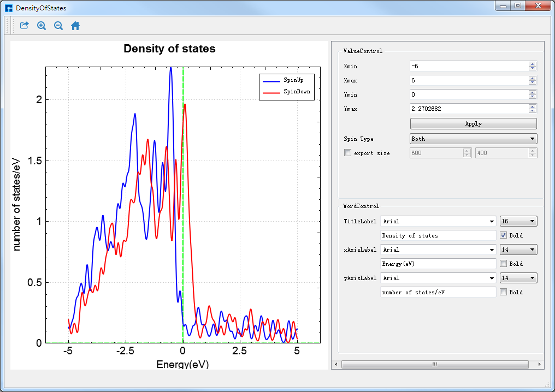This screenshot has height=392, width=555.
Task: Enable the export size checkbox
Action: click(x=347, y=153)
